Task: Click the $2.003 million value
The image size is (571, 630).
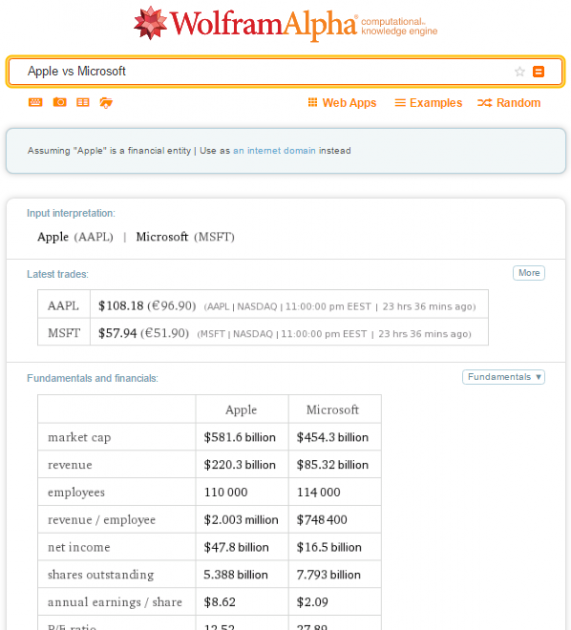Action: (x=241, y=520)
